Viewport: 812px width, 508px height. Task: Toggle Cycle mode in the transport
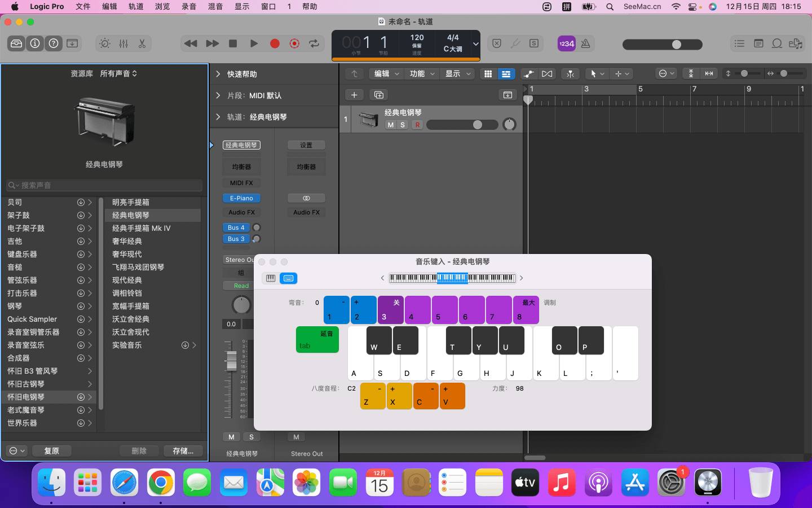pyautogui.click(x=314, y=43)
